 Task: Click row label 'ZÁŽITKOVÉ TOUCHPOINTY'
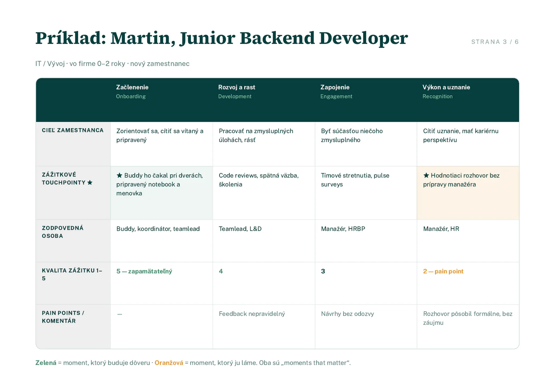coord(64,179)
